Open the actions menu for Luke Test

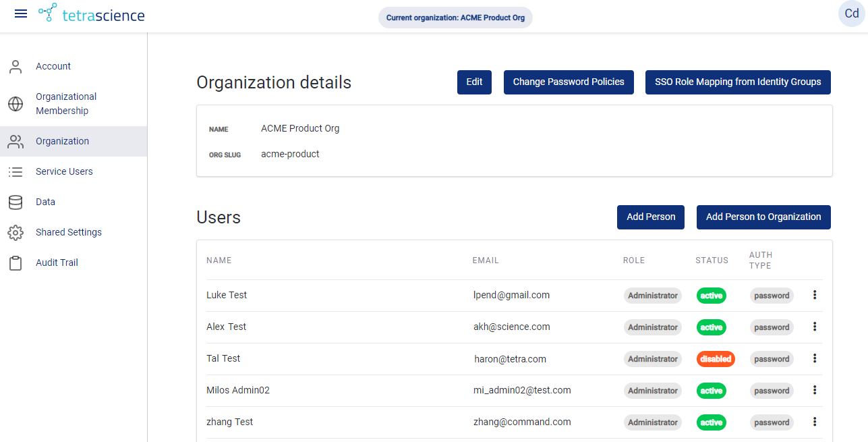pyautogui.click(x=815, y=295)
